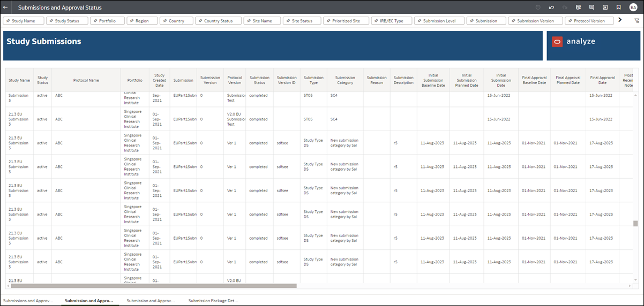Screen dimensions: 644x306
Task: Click the pin icon on Study Name filter
Action: tap(8, 21)
